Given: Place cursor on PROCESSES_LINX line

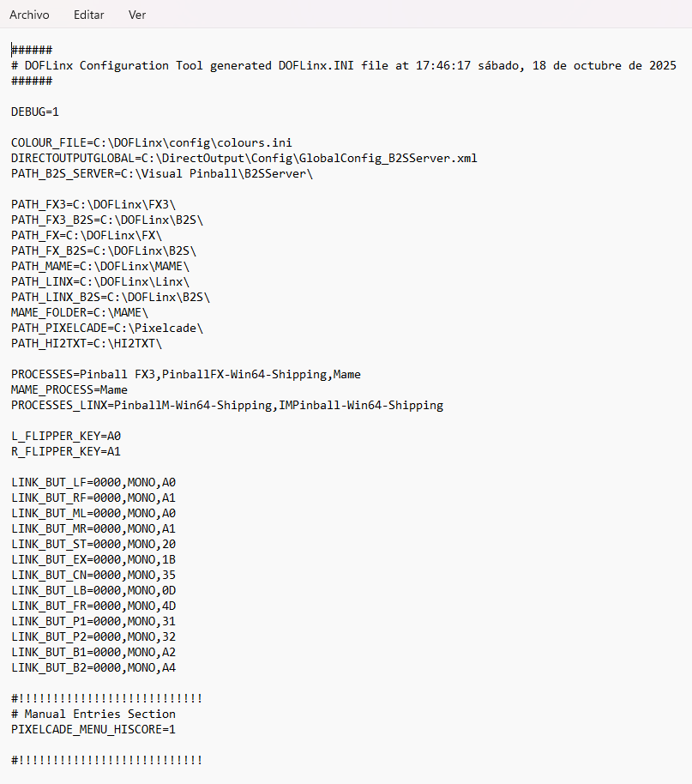Looking at the screenshot, I should (x=227, y=405).
